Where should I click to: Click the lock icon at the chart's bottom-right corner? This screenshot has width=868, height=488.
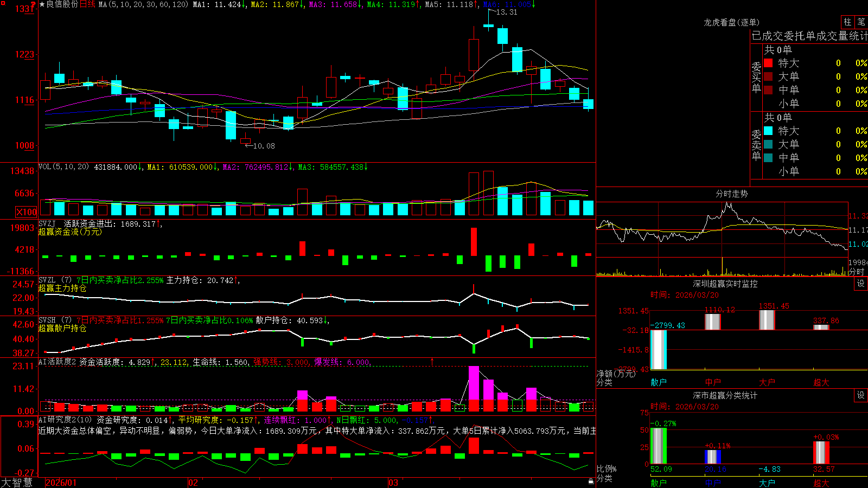tap(591, 481)
